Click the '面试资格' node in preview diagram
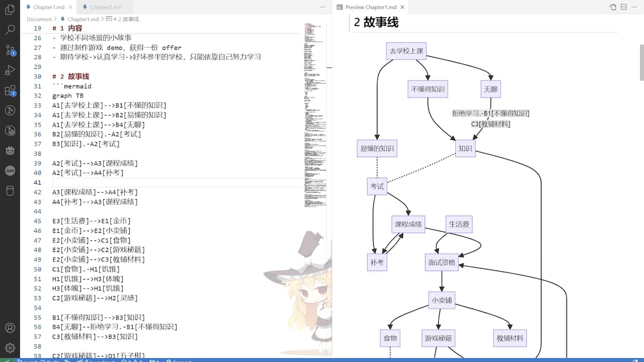The image size is (644, 362). 442,262
